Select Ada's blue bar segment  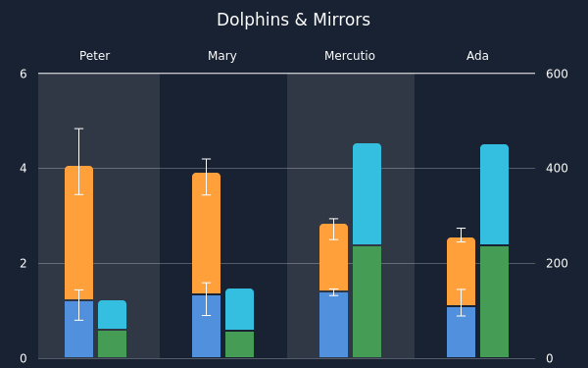coord(462,333)
